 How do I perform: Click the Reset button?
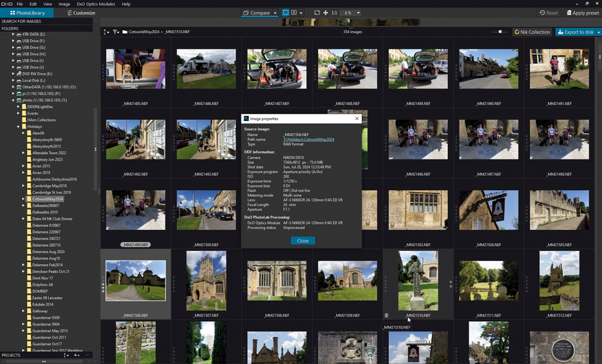click(x=548, y=13)
